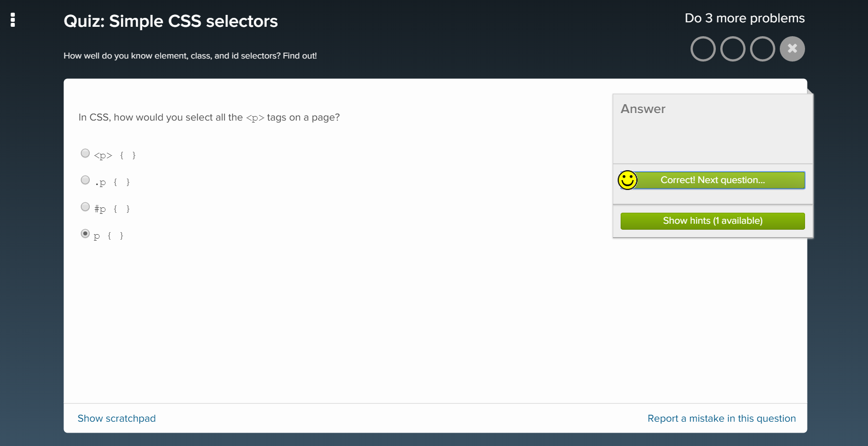Viewport: 868px width, 446px height.
Task: Click Report a mistake in this question
Action: tap(722, 418)
